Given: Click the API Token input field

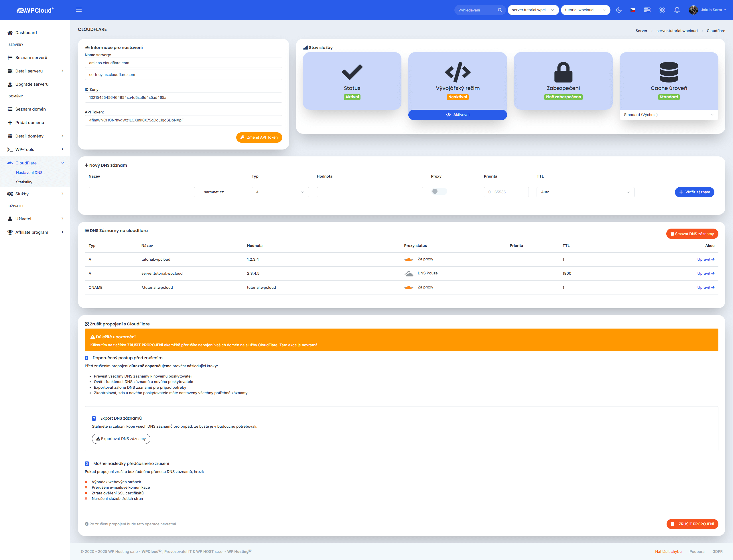Looking at the screenshot, I should (x=183, y=120).
